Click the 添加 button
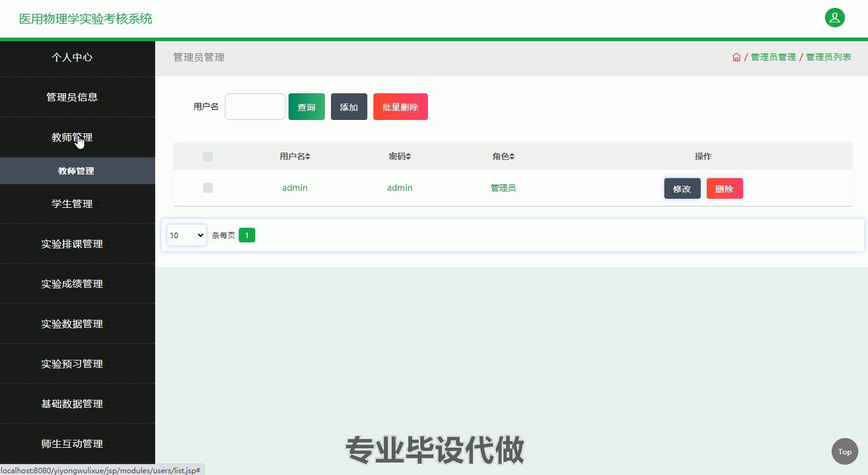This screenshot has height=475, width=868. [349, 107]
